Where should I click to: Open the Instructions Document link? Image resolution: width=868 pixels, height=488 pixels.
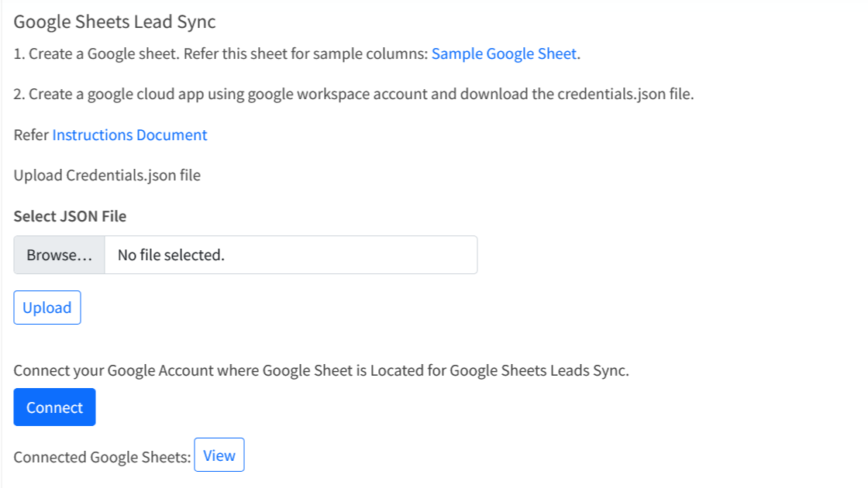[129, 135]
